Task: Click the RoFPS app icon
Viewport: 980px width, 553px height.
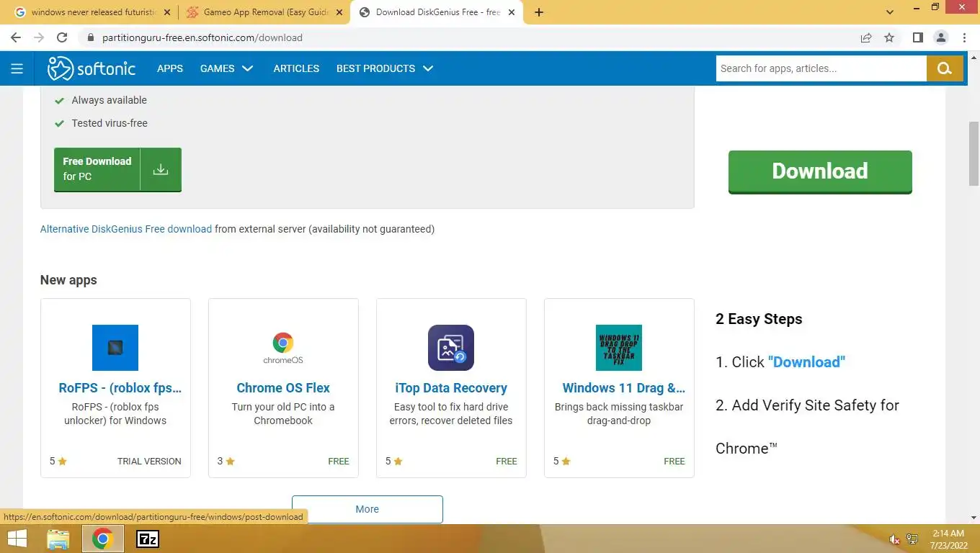Action: click(x=115, y=348)
